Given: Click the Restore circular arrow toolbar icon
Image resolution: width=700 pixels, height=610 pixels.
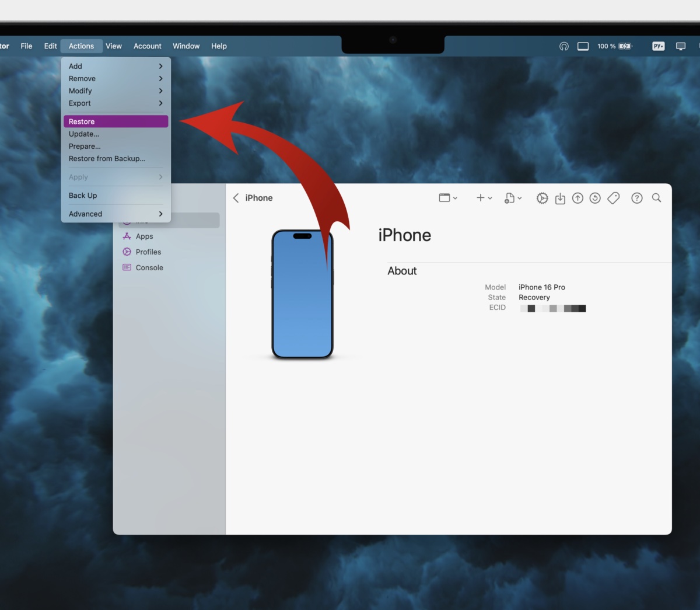Looking at the screenshot, I should [595, 198].
